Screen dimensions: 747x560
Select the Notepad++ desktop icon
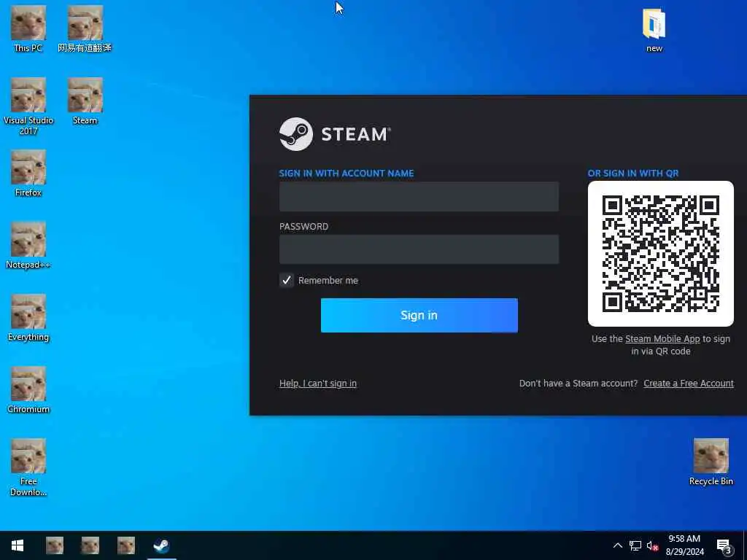point(28,246)
